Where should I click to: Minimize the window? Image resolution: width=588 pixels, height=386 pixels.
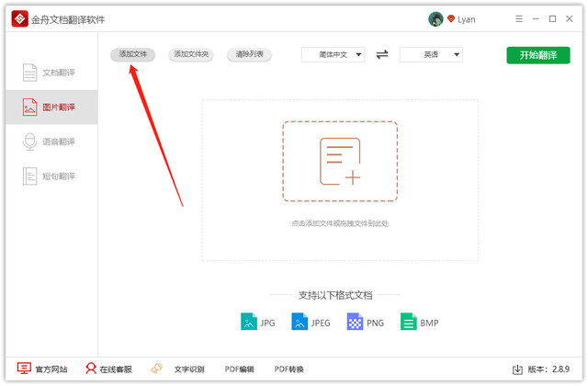pyautogui.click(x=536, y=18)
